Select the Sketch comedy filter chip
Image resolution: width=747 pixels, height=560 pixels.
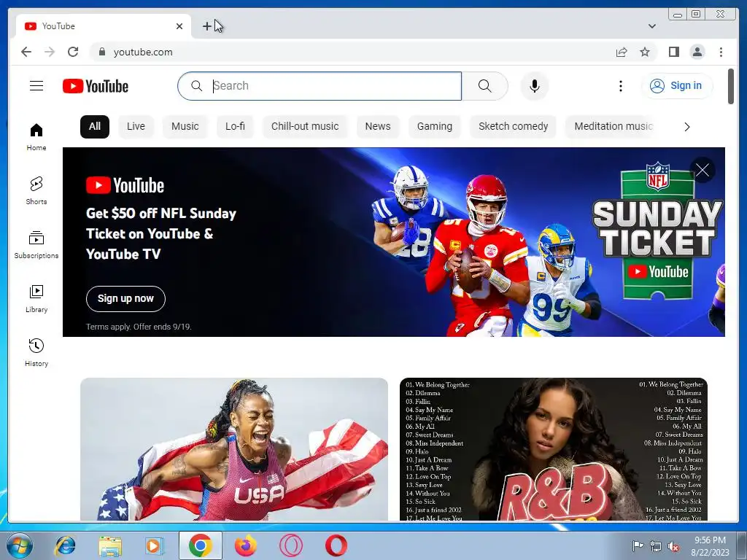[513, 127]
